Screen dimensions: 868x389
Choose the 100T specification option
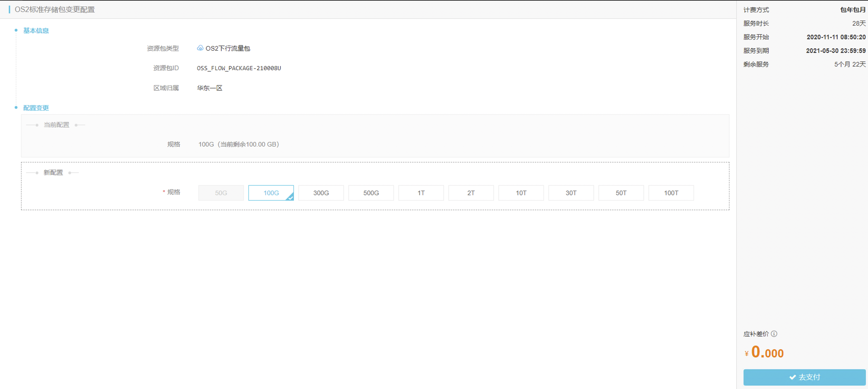tap(671, 193)
